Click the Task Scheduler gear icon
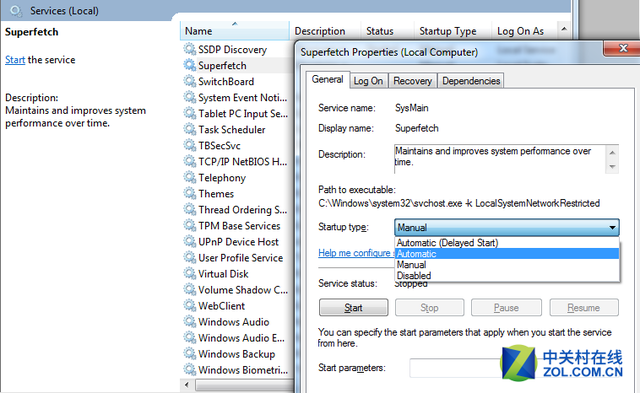The height and width of the screenshot is (393, 640). pyautogui.click(x=189, y=129)
